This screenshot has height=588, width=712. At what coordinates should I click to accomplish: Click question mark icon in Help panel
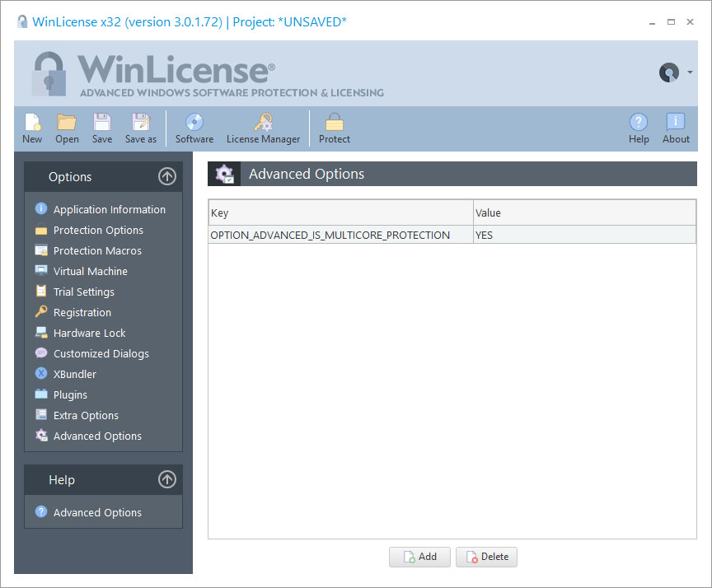click(41, 511)
